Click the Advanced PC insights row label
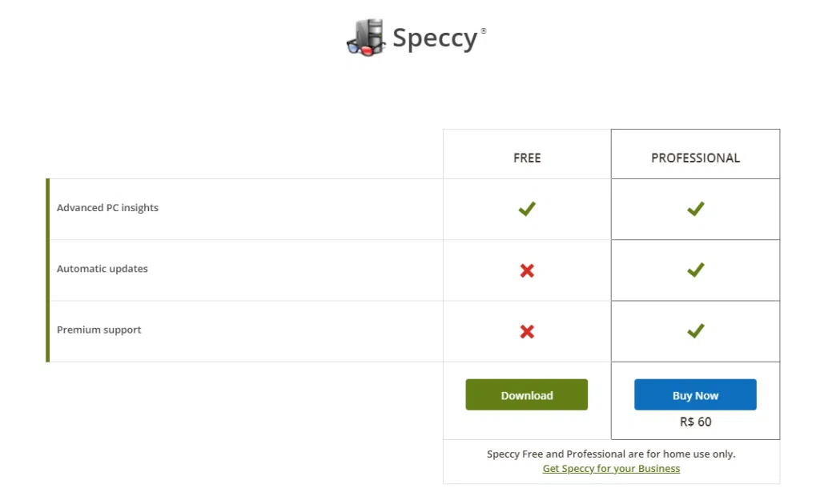 107,207
